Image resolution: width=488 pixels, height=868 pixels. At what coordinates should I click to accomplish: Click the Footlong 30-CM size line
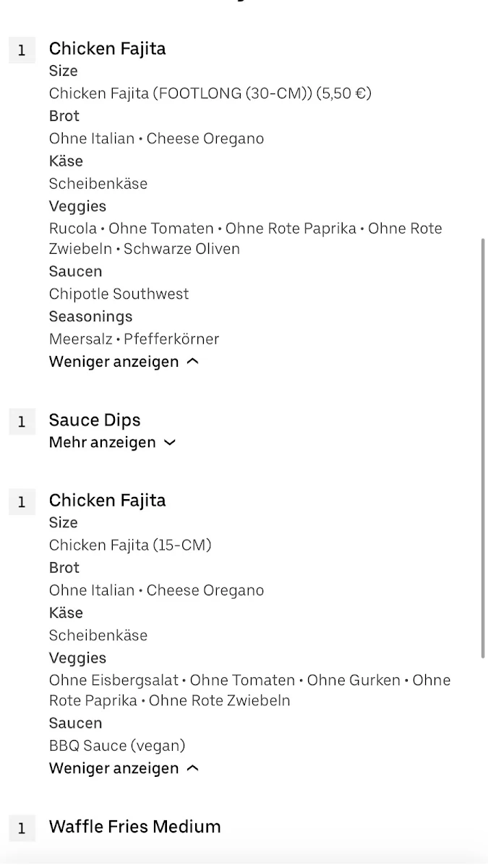tap(210, 93)
